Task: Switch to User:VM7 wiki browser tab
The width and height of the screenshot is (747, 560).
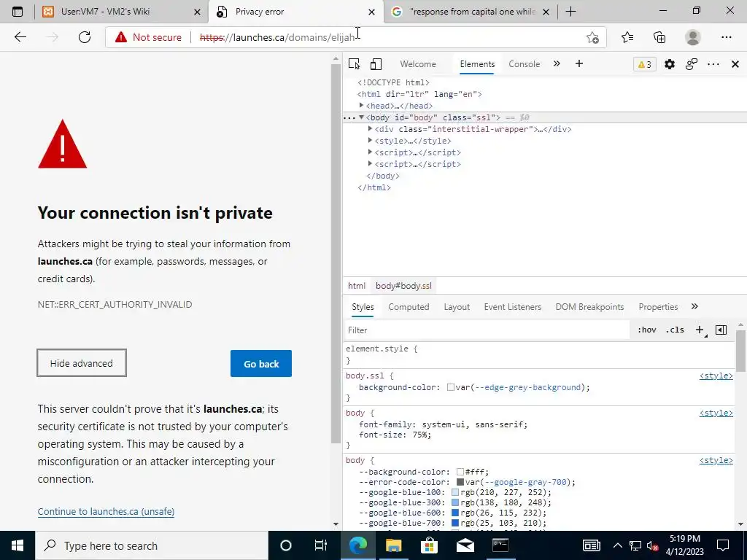Action: [121, 12]
